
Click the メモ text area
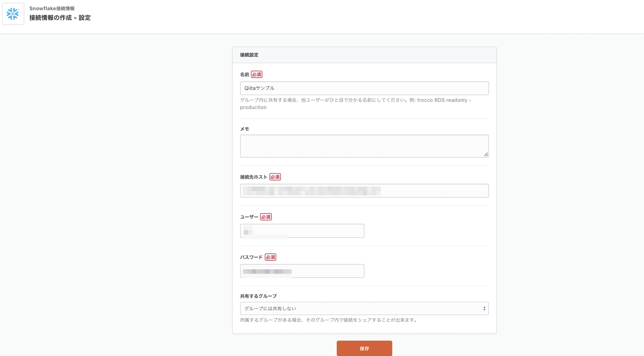[364, 146]
